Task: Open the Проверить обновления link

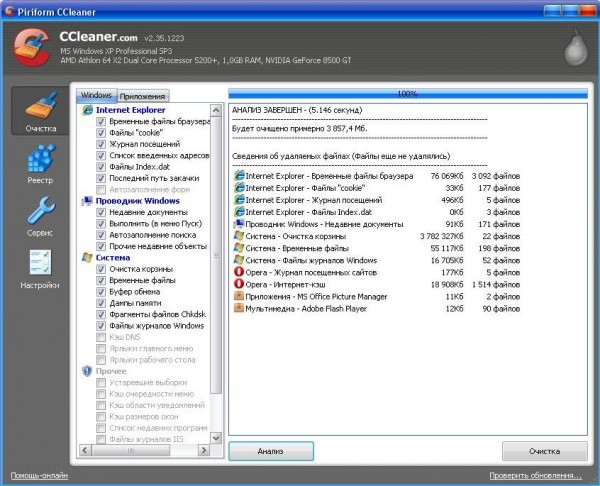Action: click(536, 476)
